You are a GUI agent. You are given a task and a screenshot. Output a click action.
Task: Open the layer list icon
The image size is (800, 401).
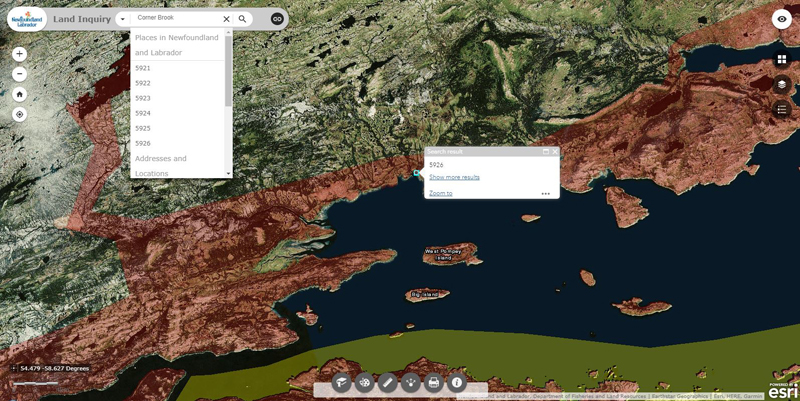point(782,84)
